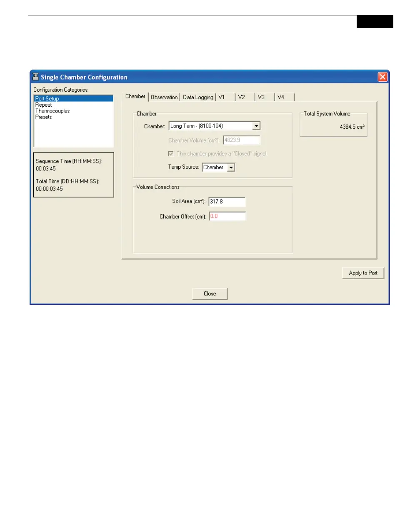Click the Long Term - (8100-104) combo box
420x510 pixels.
pyautogui.click(x=214, y=126)
